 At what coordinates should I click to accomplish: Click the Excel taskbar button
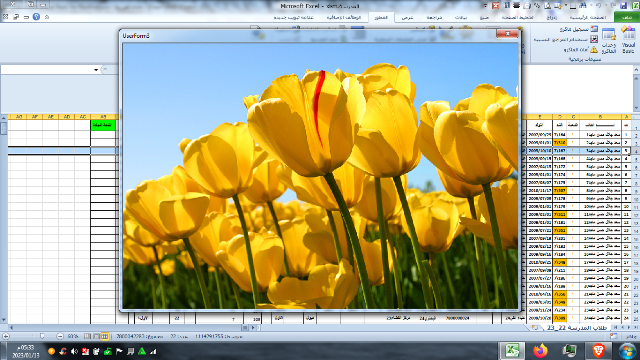pos(512,351)
